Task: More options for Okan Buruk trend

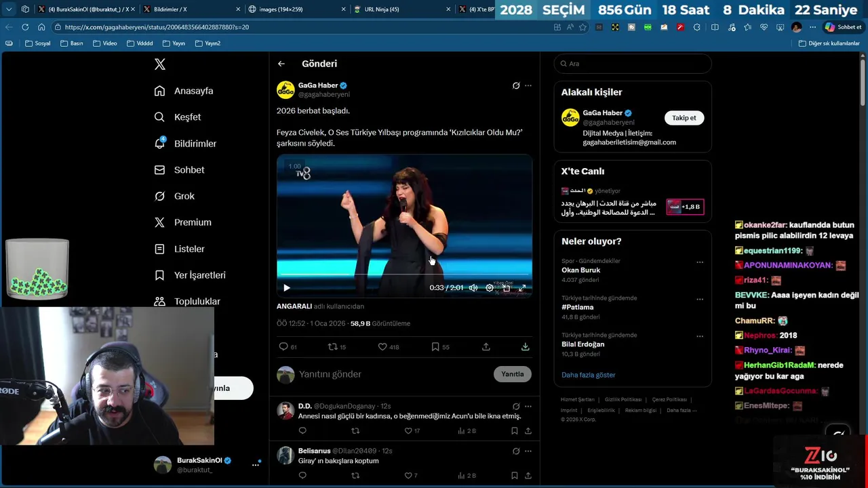Action: point(700,262)
